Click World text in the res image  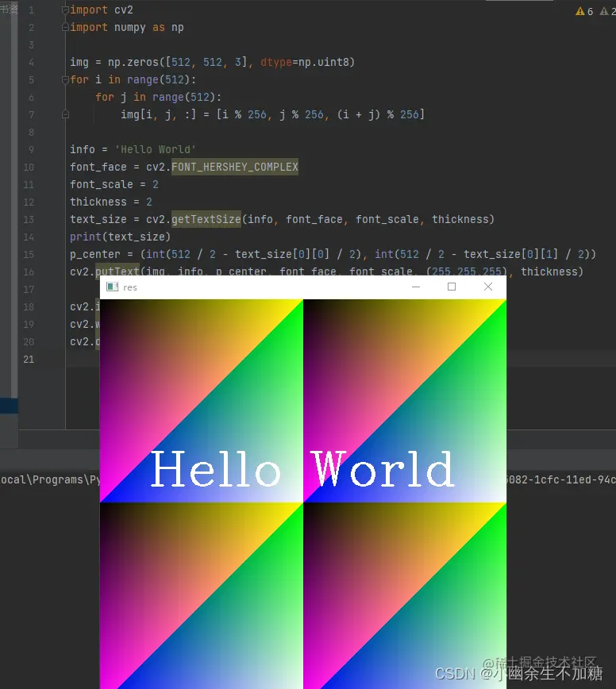(x=383, y=468)
